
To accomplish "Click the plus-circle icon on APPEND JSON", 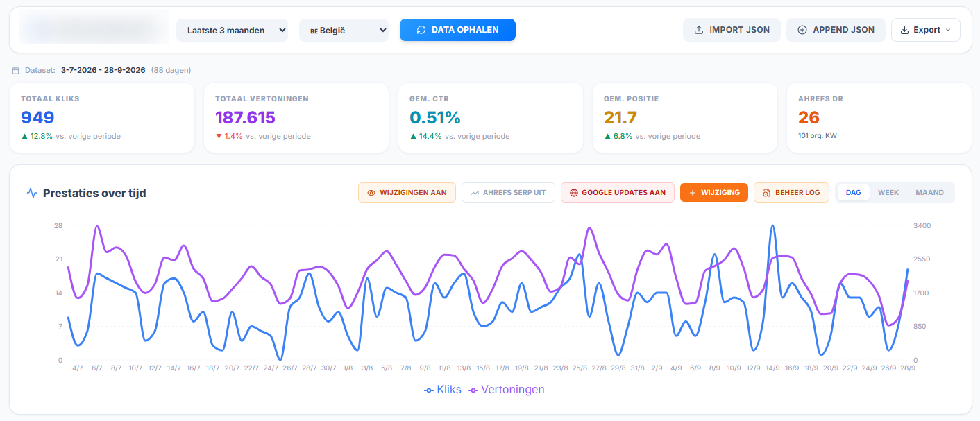I will pos(802,30).
